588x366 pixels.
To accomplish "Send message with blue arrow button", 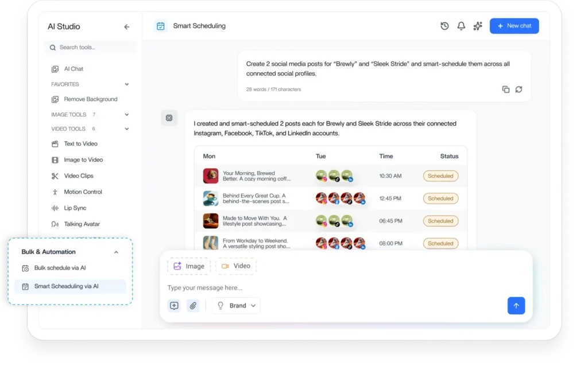I will (516, 306).
